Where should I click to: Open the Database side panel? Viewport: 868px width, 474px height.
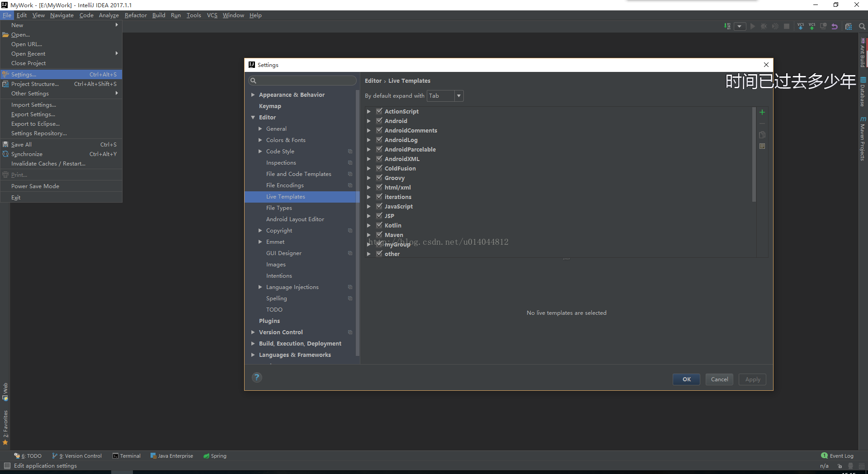[x=863, y=92]
